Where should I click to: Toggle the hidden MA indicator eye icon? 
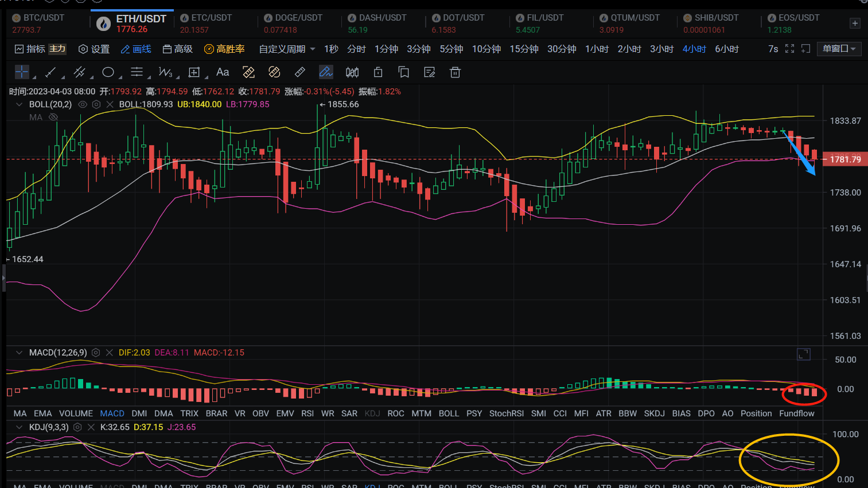[53, 117]
